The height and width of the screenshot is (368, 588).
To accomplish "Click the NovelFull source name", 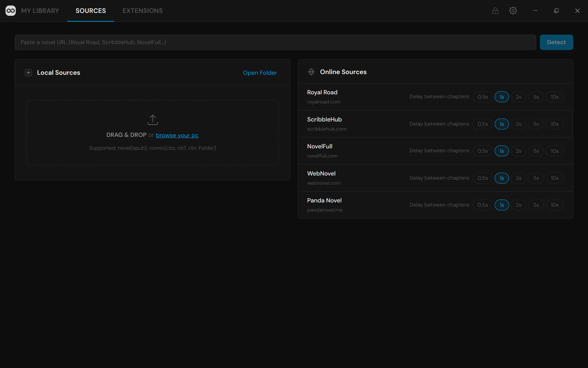I will click(x=320, y=147).
